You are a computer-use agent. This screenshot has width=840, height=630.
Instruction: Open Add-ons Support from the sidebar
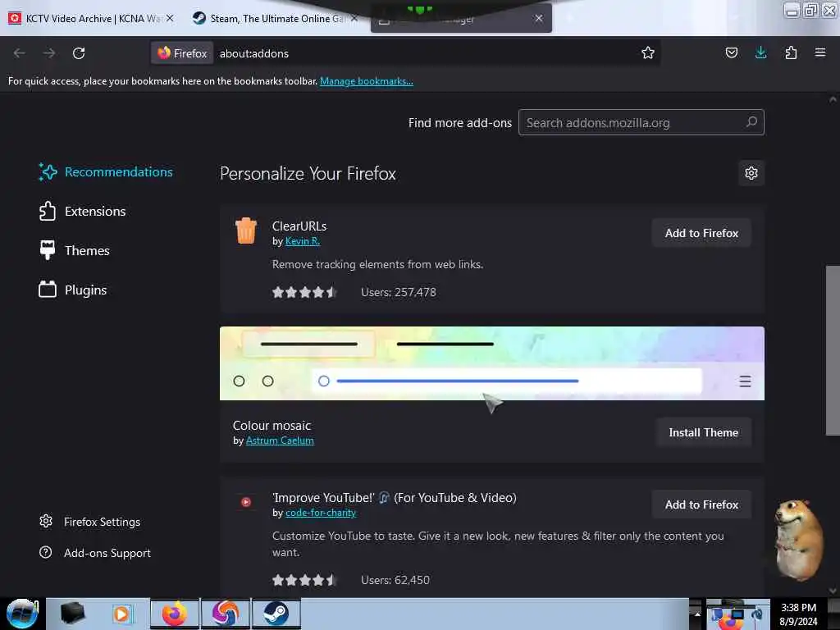tap(95, 553)
